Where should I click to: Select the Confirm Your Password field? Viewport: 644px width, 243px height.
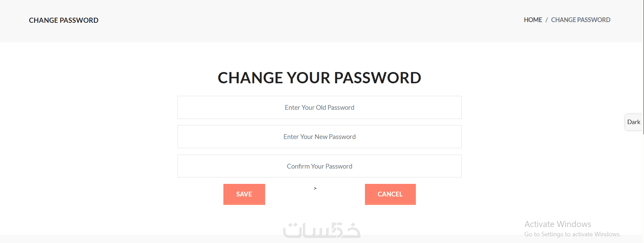[x=319, y=166]
